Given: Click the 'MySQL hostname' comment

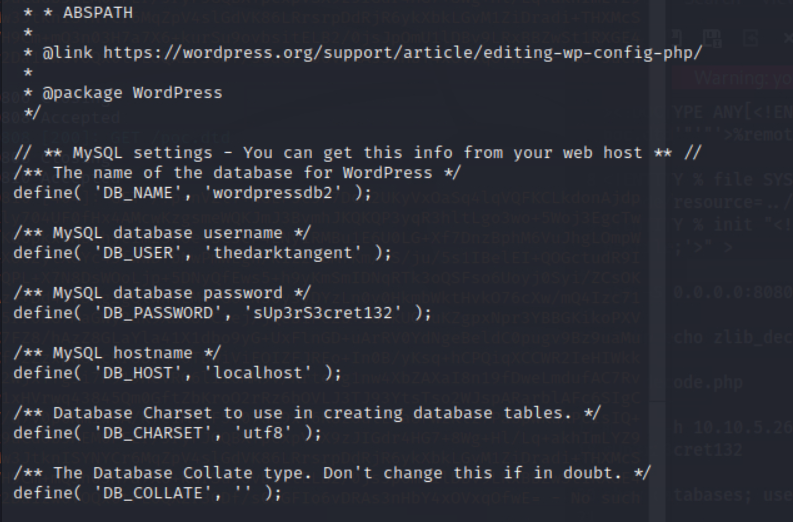Looking at the screenshot, I should pyautogui.click(x=117, y=353).
